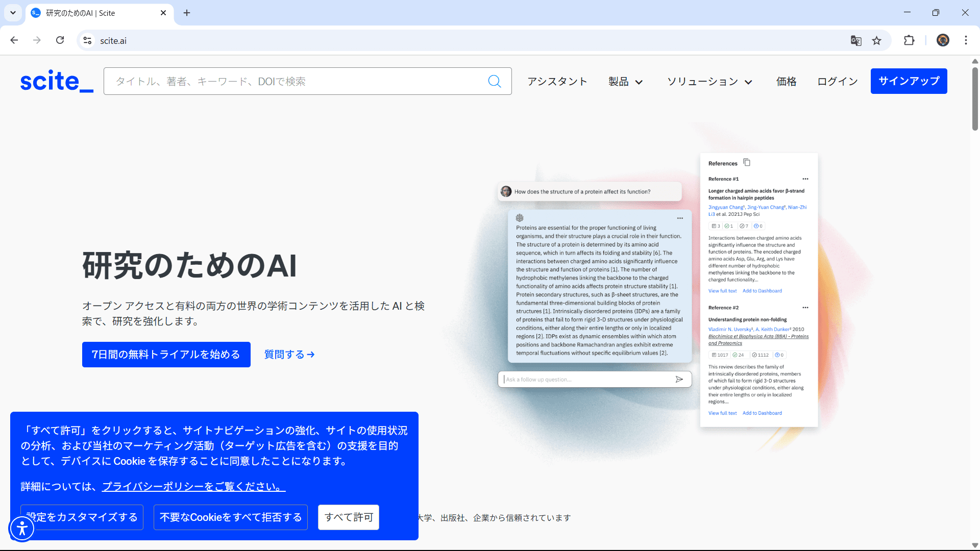
Task: Bookmark this page with the star icon
Action: (876, 41)
